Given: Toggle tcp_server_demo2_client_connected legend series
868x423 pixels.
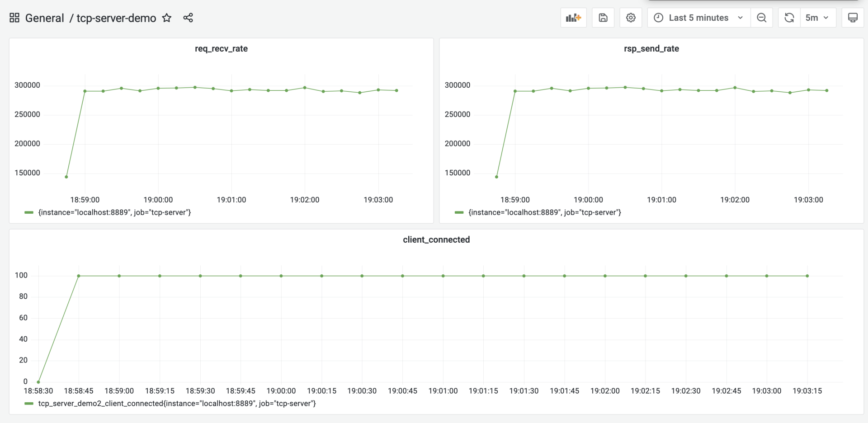Looking at the screenshot, I should (x=177, y=404).
